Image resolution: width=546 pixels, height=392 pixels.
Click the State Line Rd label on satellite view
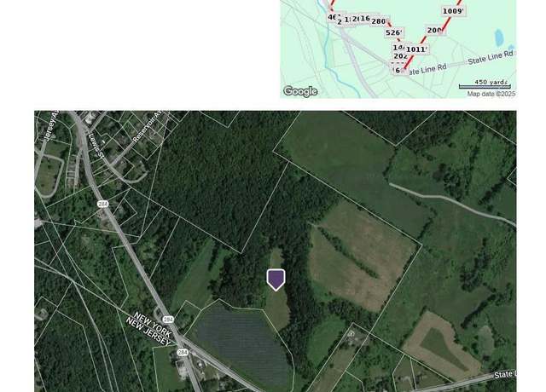click(x=505, y=374)
